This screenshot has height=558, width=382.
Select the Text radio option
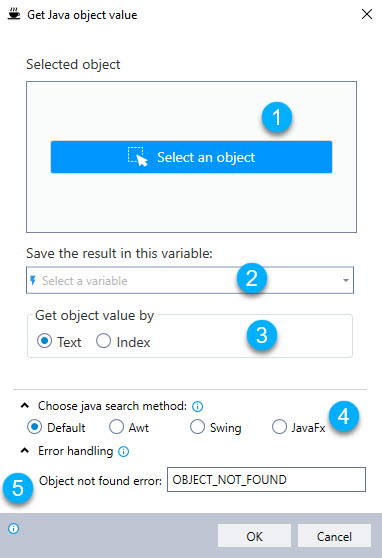pos(59,341)
